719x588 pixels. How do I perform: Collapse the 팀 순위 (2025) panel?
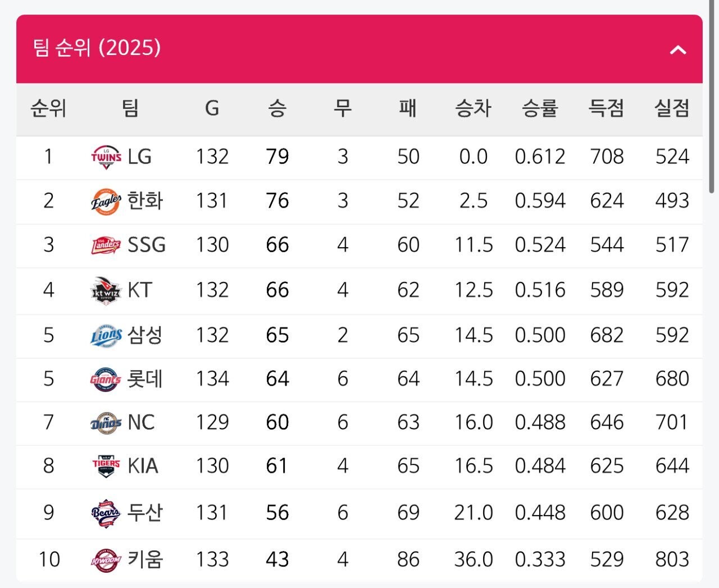click(x=678, y=50)
